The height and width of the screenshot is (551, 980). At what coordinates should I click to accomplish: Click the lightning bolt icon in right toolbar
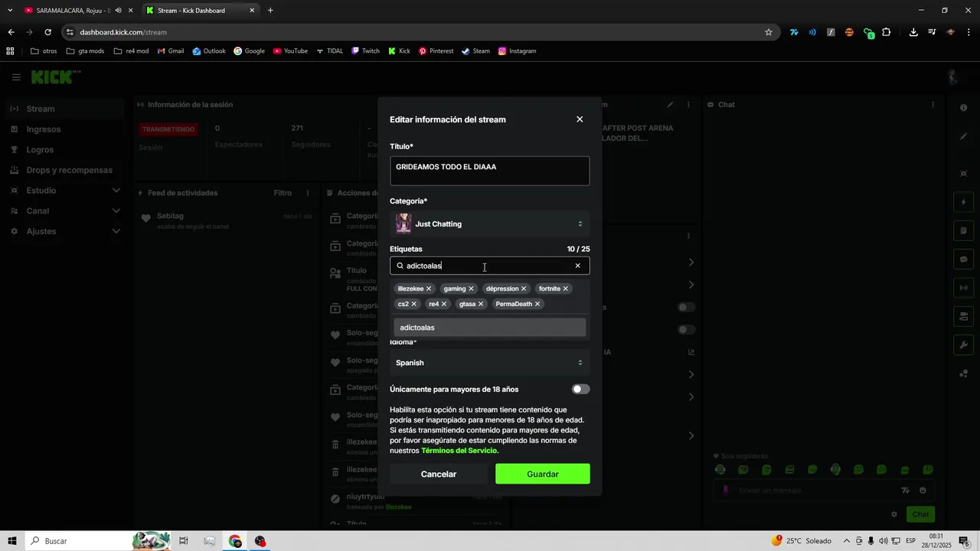[964, 203]
